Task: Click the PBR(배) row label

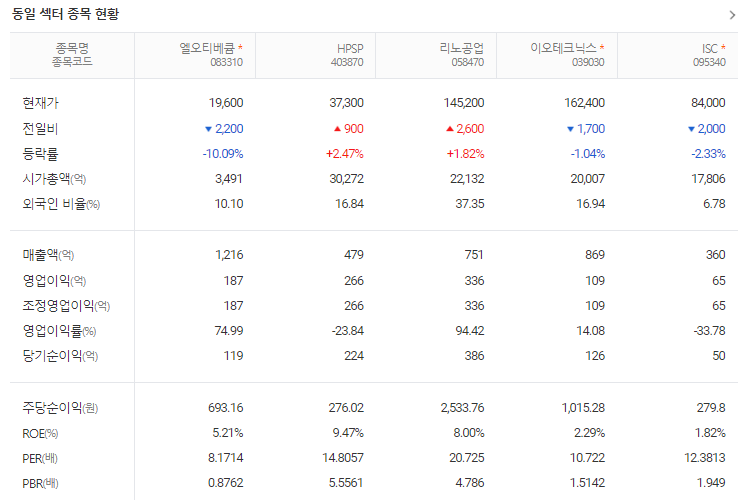Action: tap(40, 484)
